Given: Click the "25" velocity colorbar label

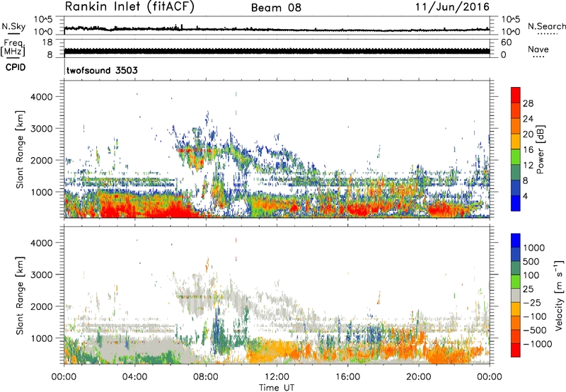Looking at the screenshot, I should (x=528, y=289).
